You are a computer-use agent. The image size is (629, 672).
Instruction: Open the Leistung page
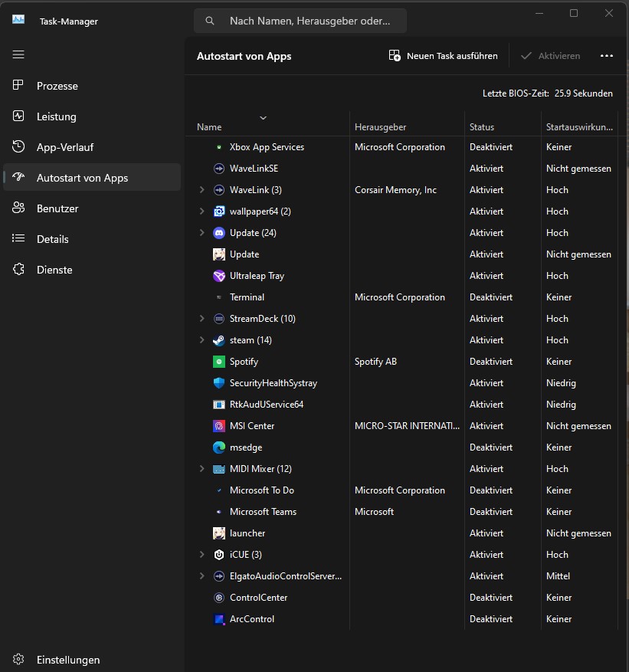[92, 116]
